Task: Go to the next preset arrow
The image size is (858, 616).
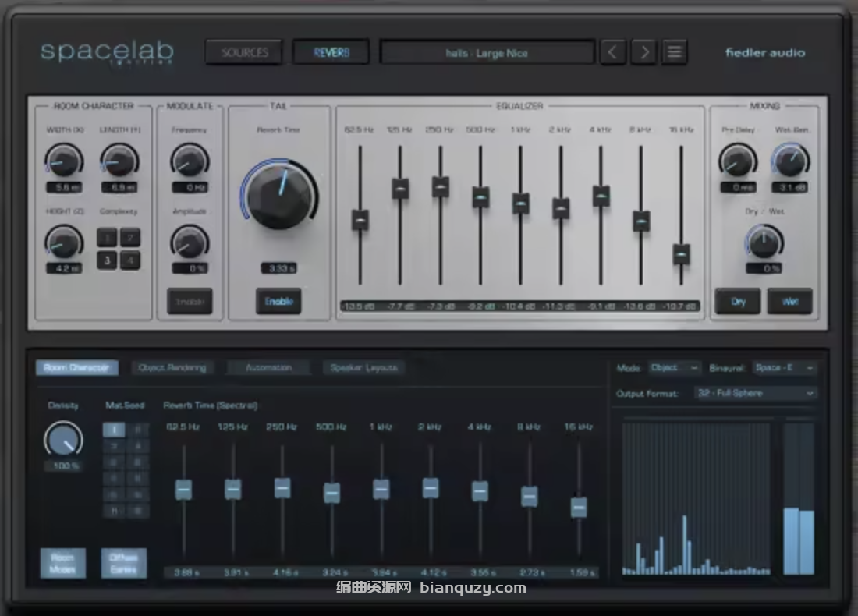Action: (x=644, y=52)
